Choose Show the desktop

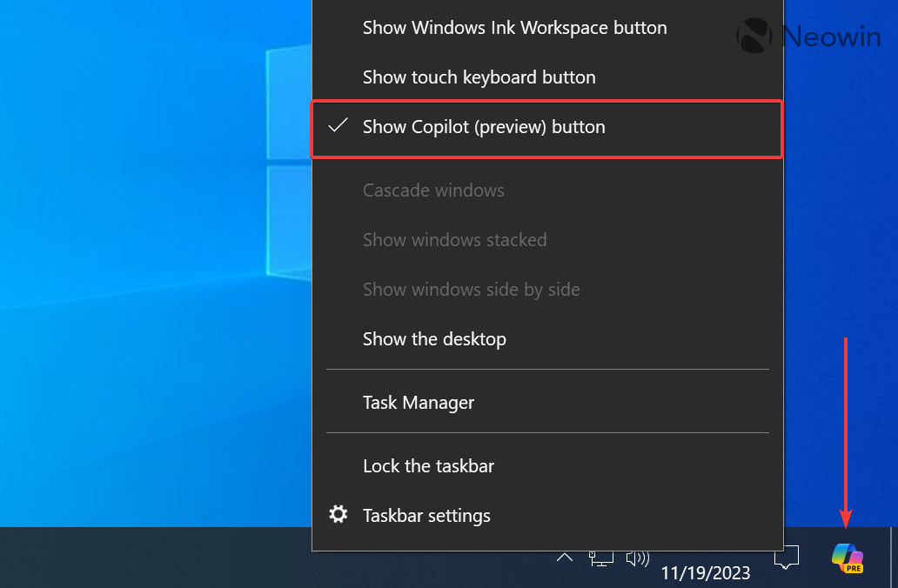[547, 339]
